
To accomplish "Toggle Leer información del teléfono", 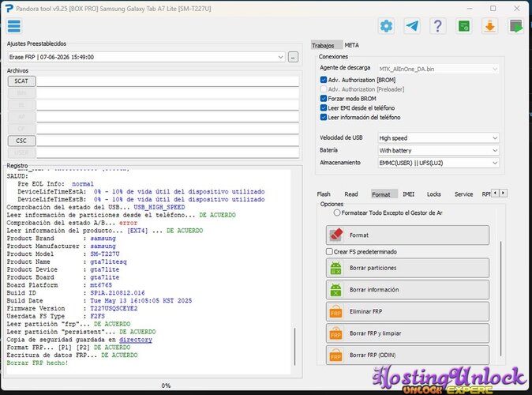I will click(324, 117).
